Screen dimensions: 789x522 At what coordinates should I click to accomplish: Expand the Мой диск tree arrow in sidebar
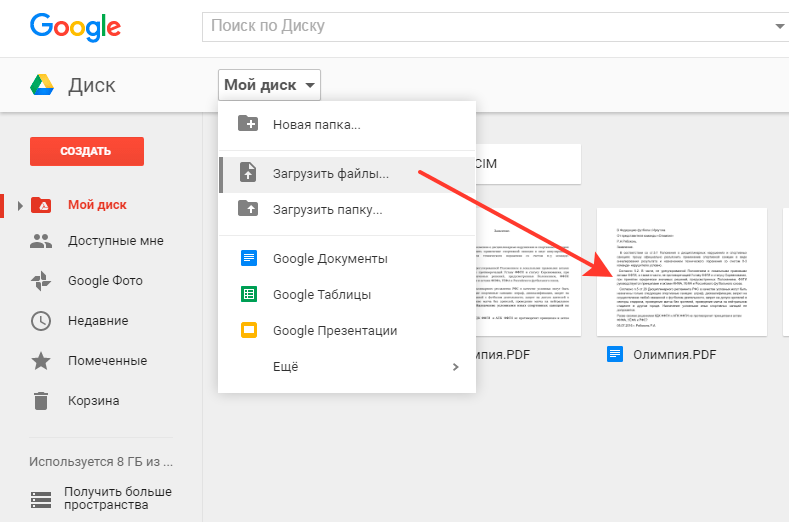pyautogui.click(x=20, y=205)
